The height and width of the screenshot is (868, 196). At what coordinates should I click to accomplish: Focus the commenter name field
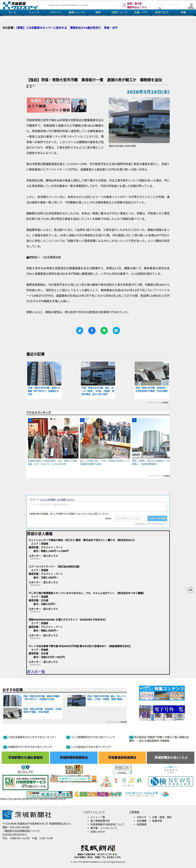click(x=130, y=518)
